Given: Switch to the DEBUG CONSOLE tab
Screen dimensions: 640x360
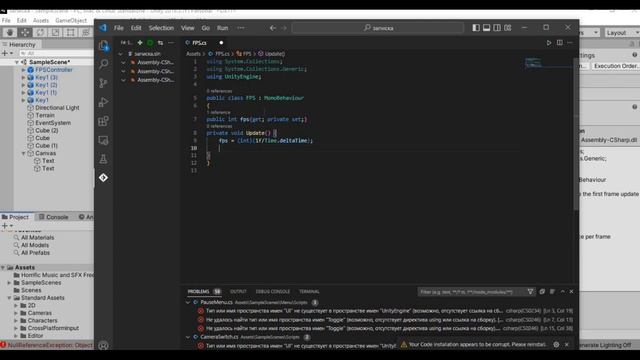Looking at the screenshot, I should tap(273, 291).
